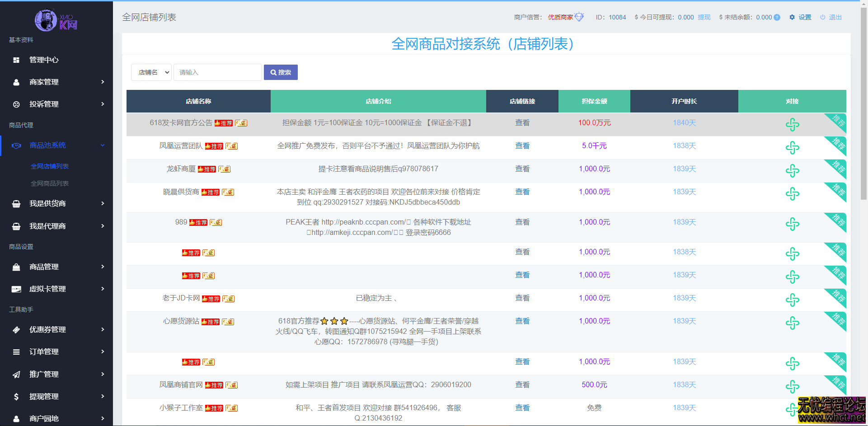Viewport: 868px width, 426px height.
Task: Click the 提现 withdrawal link
Action: pos(704,17)
